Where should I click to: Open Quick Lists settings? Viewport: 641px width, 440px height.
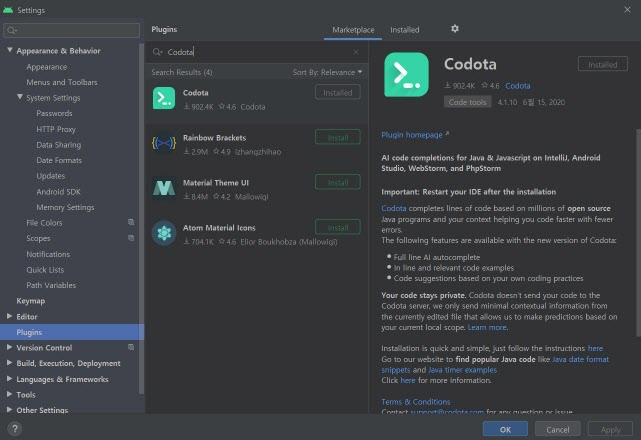(45, 270)
